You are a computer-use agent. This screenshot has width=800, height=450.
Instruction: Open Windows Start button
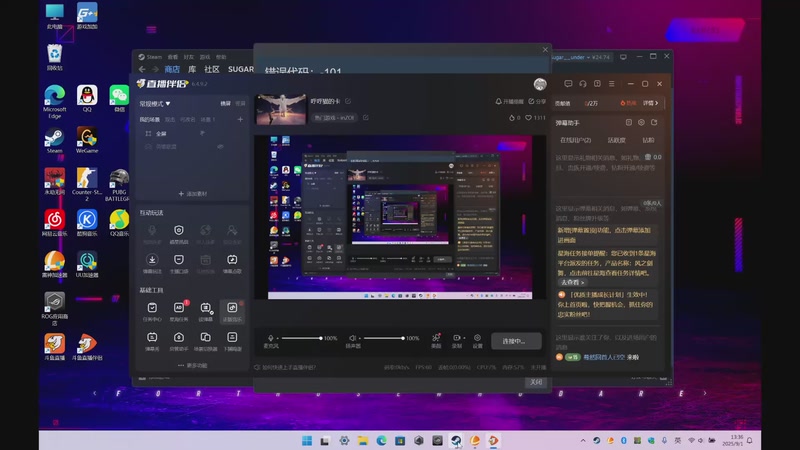coord(307,440)
